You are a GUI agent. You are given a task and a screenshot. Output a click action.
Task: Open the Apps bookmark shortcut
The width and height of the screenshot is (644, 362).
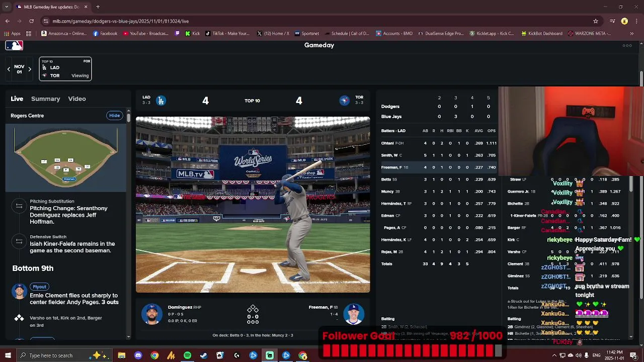tap(13, 34)
